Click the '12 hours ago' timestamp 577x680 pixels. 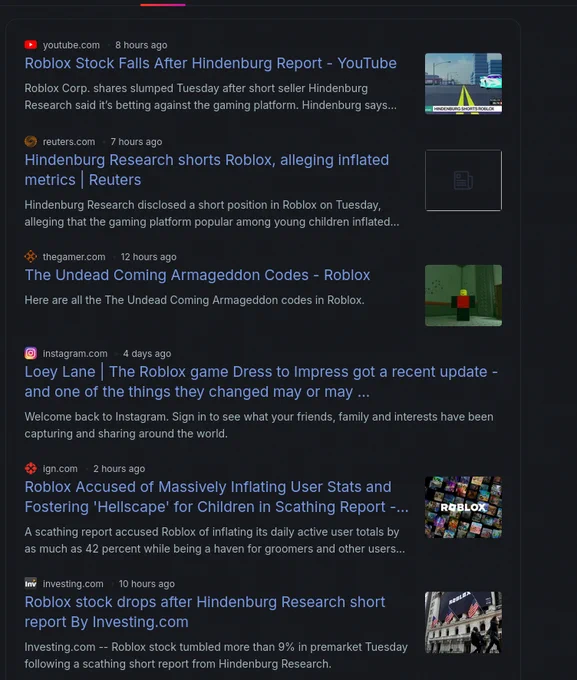click(148, 257)
